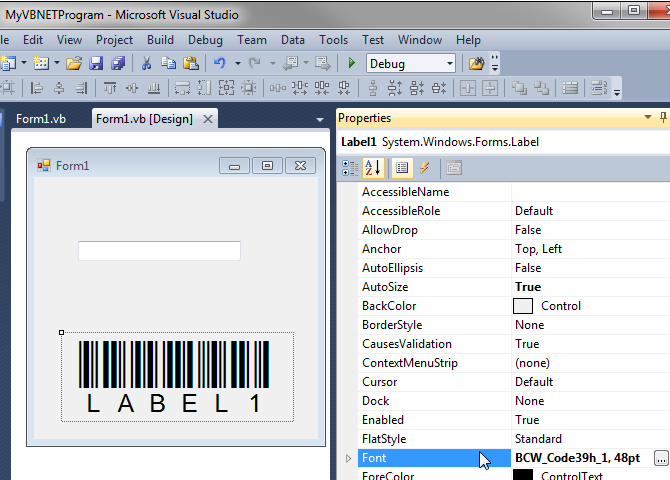The width and height of the screenshot is (670, 480).
Task: Open the Data menu
Action: [293, 40]
